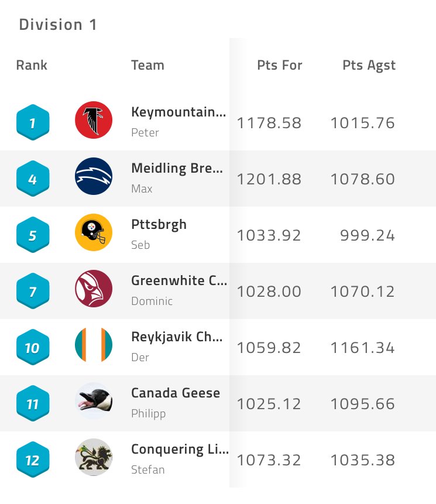Open the goose avatar for Canada Geese
This screenshot has height=504, width=436.
(94, 401)
